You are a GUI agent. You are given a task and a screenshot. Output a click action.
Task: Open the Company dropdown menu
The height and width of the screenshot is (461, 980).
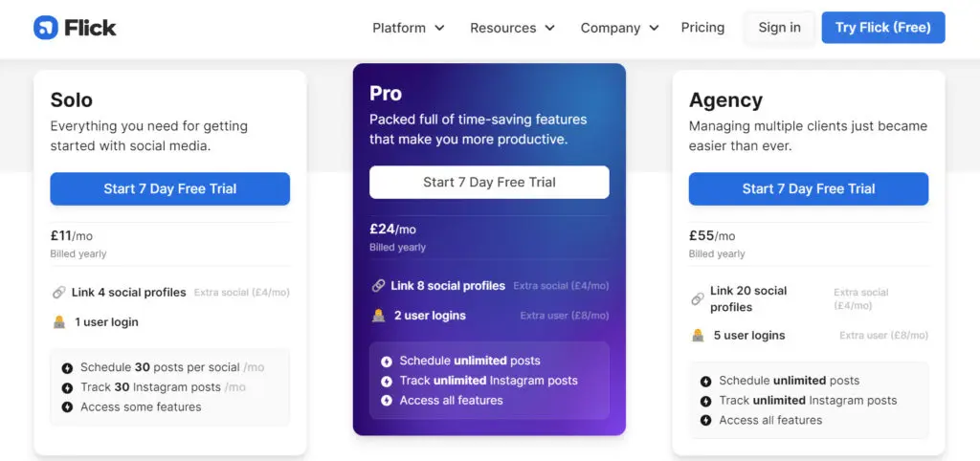click(x=619, y=28)
